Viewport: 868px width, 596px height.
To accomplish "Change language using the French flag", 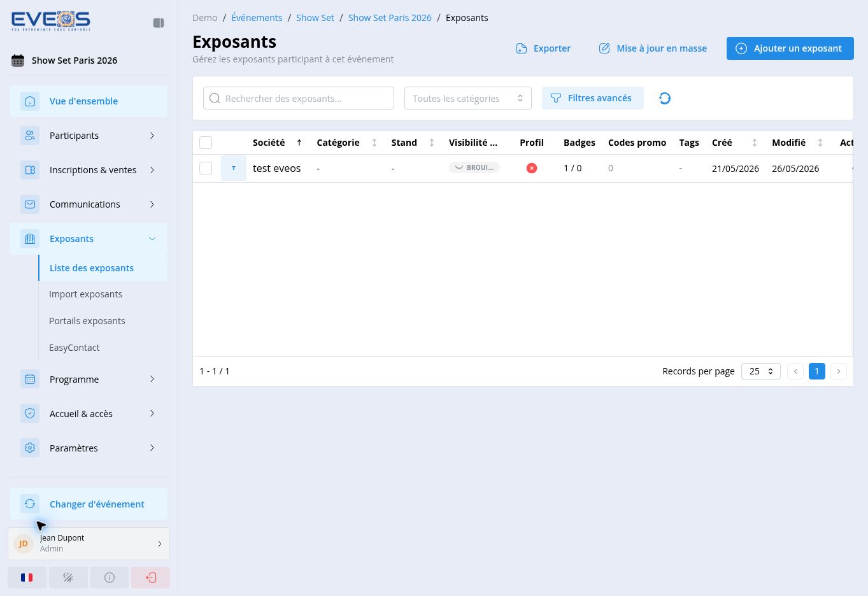I will 27,578.
